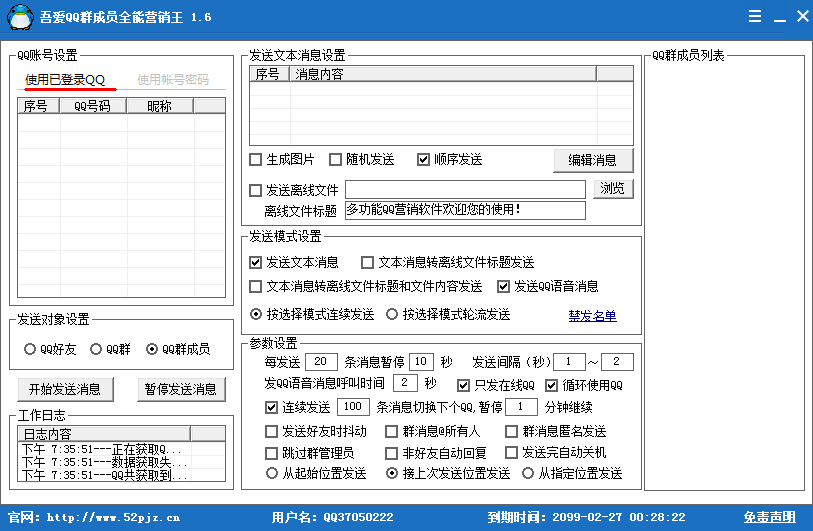Select 从起始位置发送 radio button

coord(272,473)
